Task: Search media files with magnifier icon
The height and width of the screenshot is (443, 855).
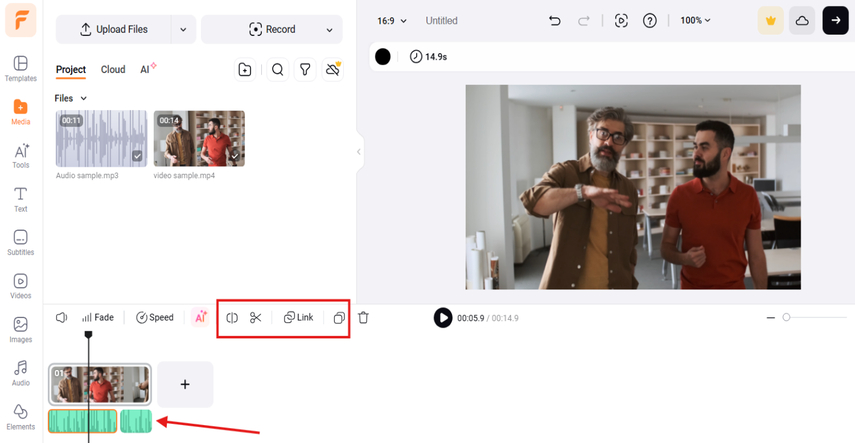Action: pos(278,70)
